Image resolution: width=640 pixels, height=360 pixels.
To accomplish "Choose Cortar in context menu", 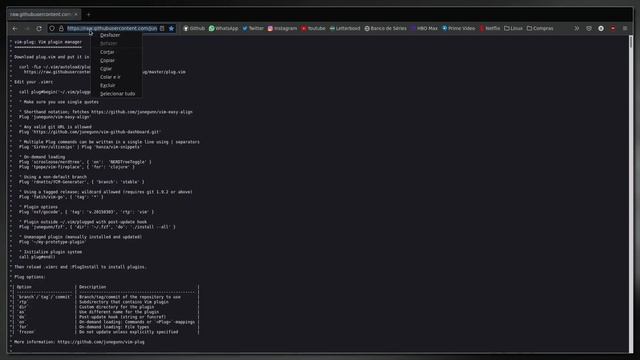I will 107,52.
